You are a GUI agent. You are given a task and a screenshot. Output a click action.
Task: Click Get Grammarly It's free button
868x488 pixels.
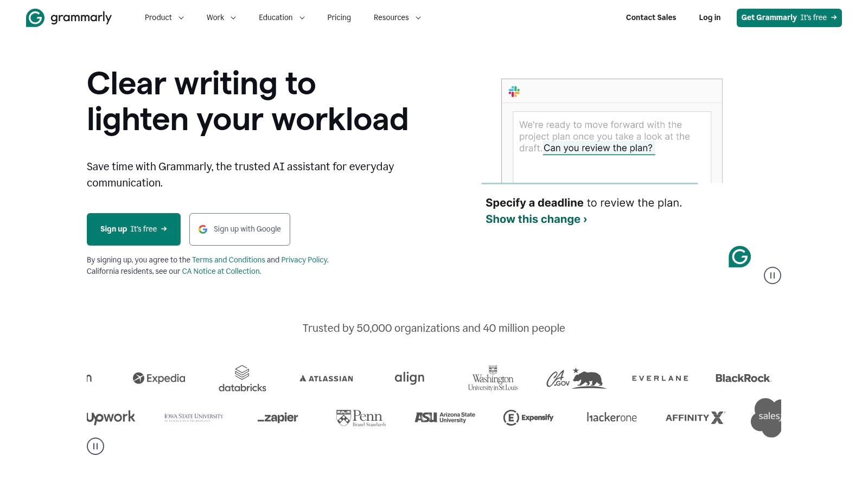789,17
